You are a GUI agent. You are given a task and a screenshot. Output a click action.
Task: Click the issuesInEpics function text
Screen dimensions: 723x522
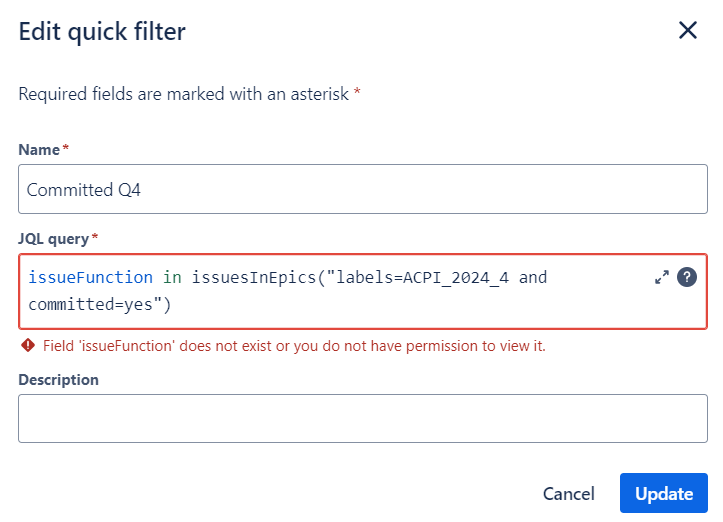(x=254, y=278)
